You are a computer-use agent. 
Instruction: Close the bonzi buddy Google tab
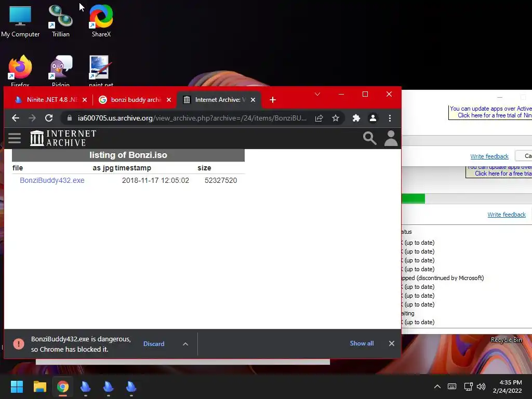[x=169, y=100]
